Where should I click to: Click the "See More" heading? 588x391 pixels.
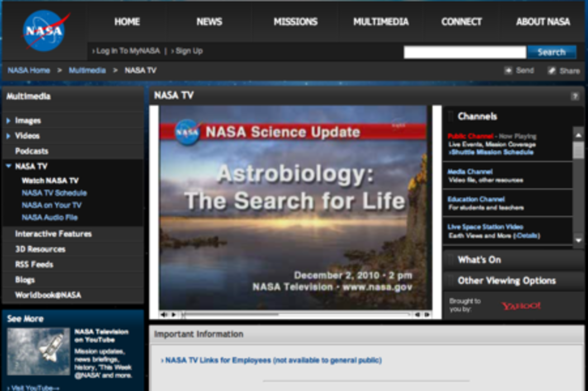(25, 319)
